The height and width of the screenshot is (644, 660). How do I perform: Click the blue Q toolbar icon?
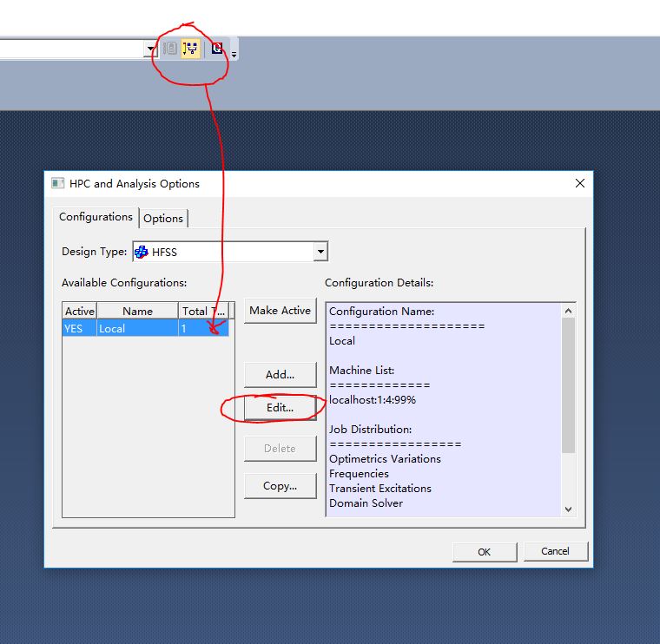pyautogui.click(x=217, y=49)
